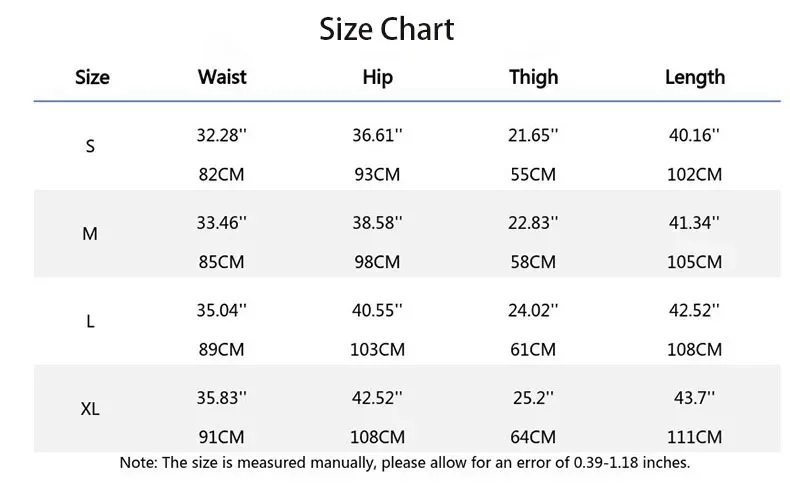Click the S size row label
Screen dimensions: 790x487
[x=90, y=146]
